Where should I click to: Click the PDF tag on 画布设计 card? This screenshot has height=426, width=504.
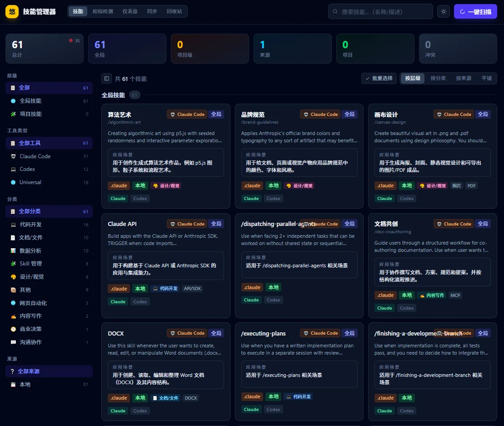472,186
